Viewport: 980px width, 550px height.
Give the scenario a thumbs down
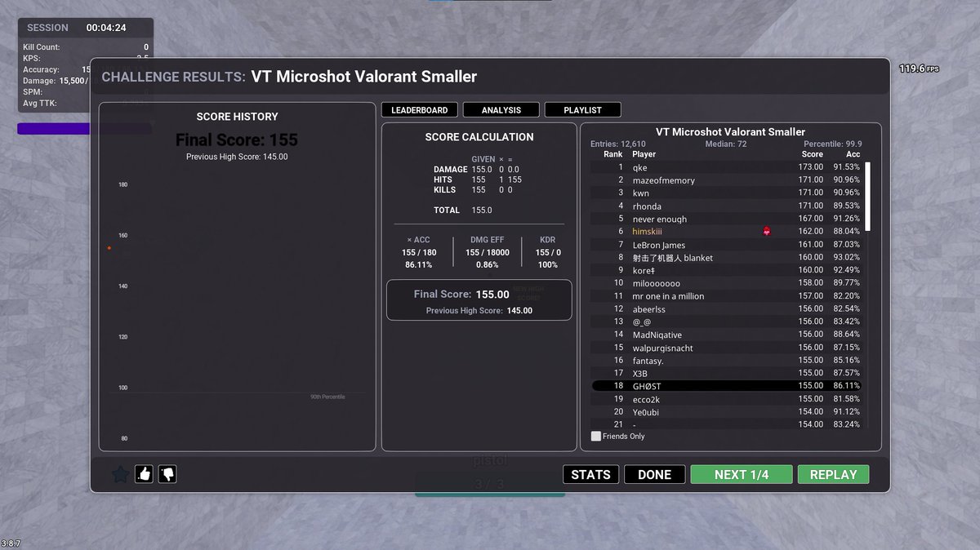(167, 473)
